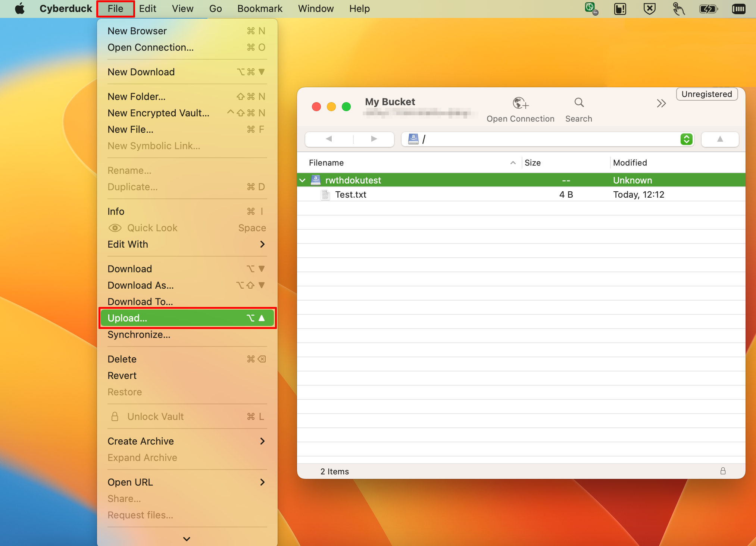Viewport: 756px width, 546px height.
Task: Choose New Browser menu item
Action: pos(187,31)
